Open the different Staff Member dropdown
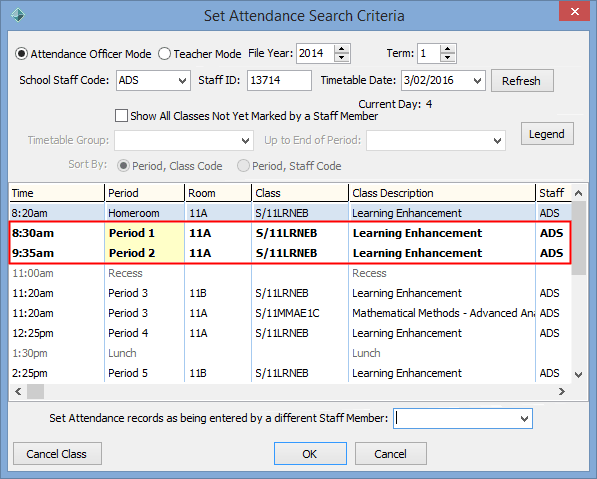The image size is (597, 479). [524, 418]
